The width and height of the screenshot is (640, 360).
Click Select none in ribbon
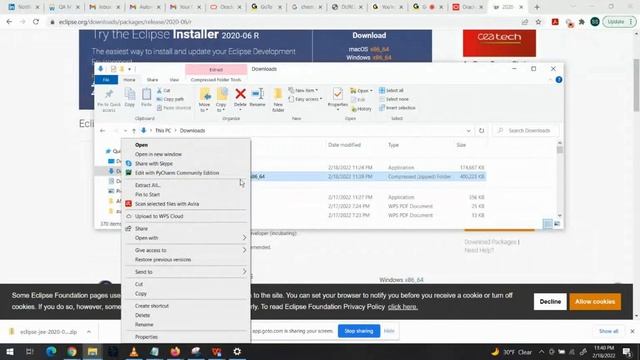coord(393,99)
